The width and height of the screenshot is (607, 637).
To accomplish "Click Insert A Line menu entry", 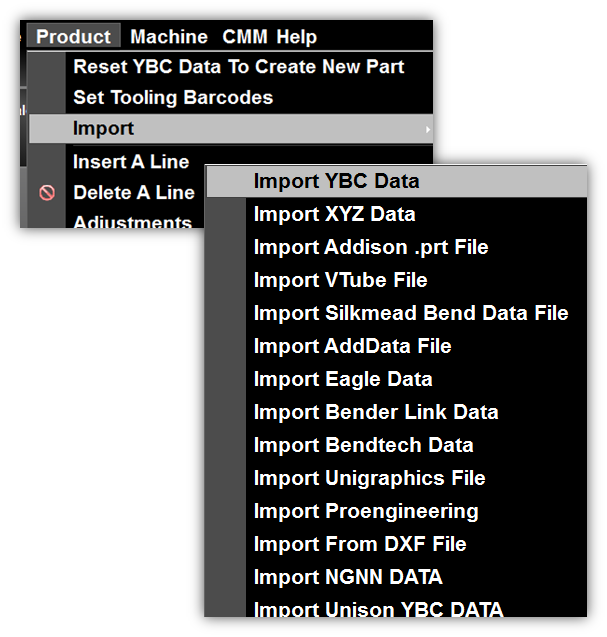I will (131, 162).
